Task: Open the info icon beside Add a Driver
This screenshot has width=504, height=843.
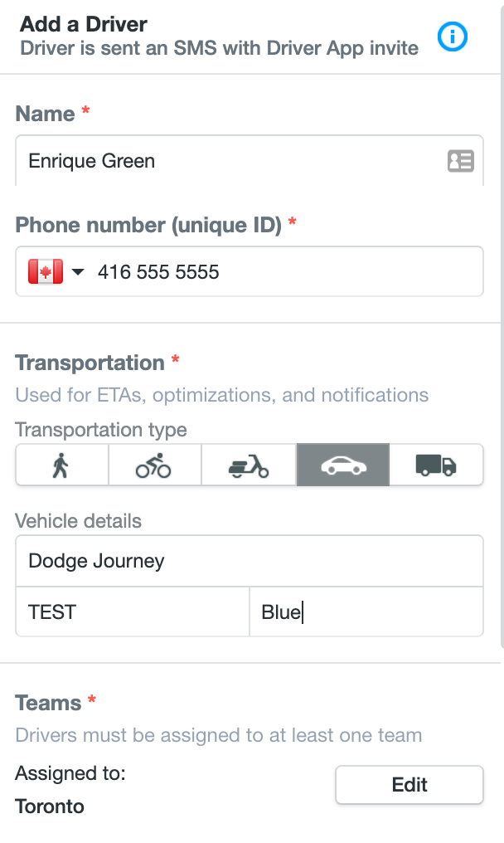Action: (x=452, y=37)
